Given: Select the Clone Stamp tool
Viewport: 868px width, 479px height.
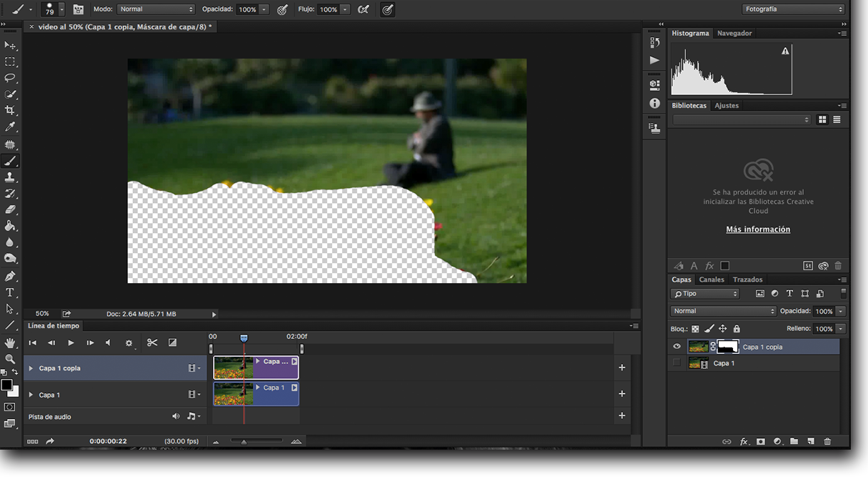Looking at the screenshot, I should point(10,177).
